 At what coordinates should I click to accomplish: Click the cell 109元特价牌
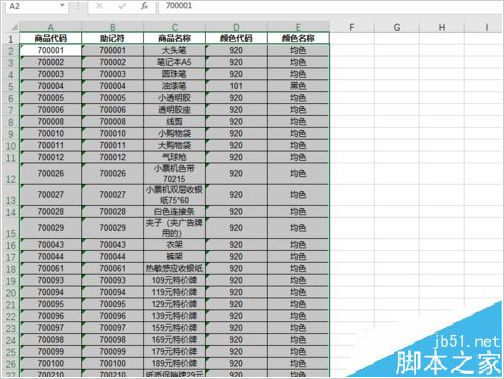(x=174, y=280)
